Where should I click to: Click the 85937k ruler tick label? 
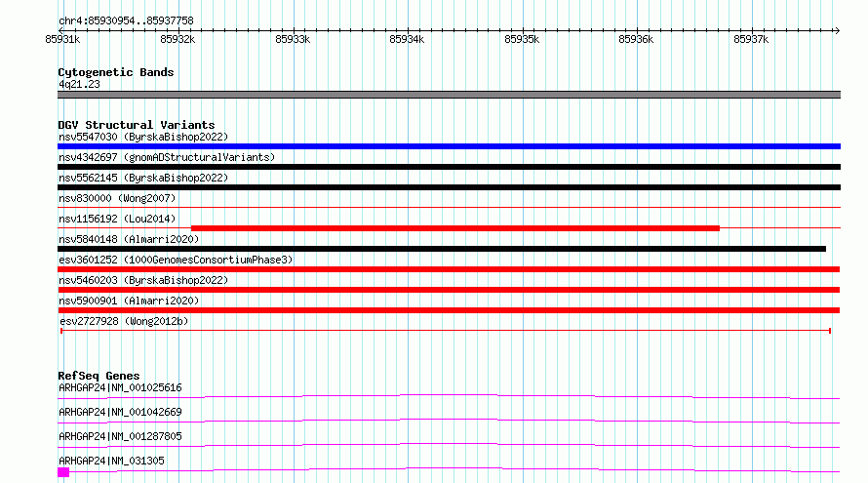pyautogui.click(x=751, y=39)
